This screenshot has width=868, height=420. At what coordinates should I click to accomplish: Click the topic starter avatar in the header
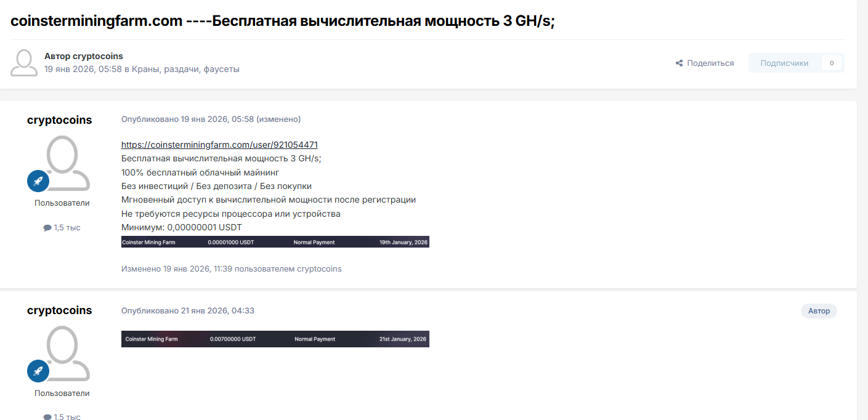point(23,63)
